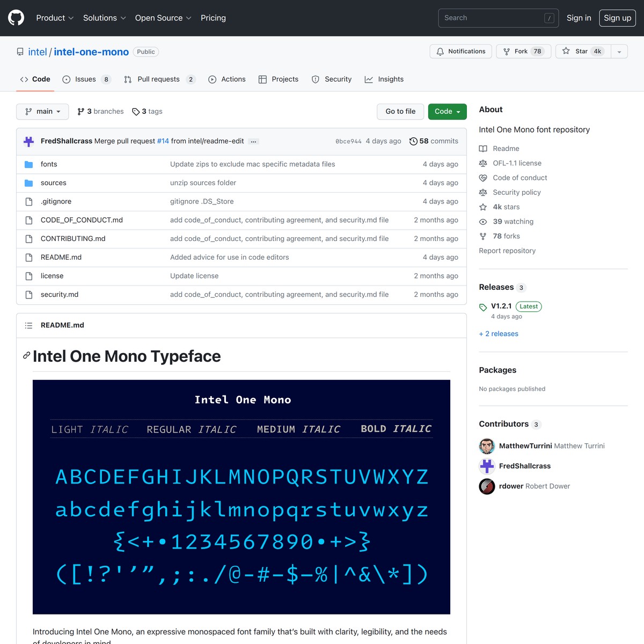Click the shield icon next to Security policy
This screenshot has height=644, width=644.
[483, 192]
